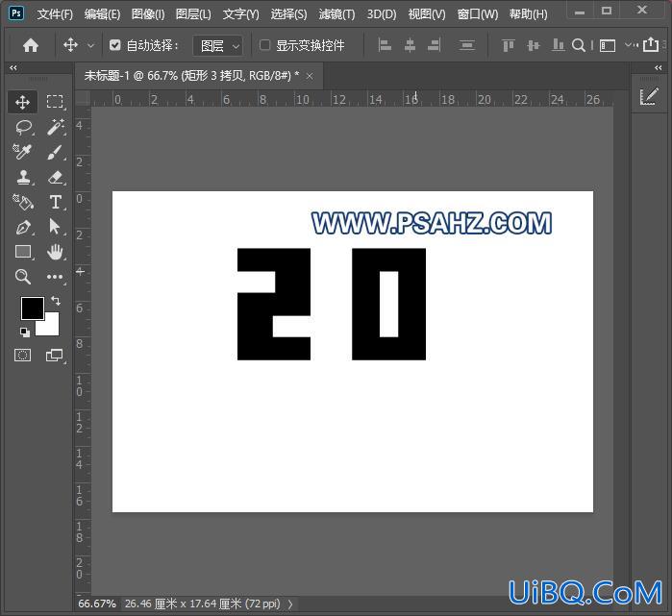Click the ruler origin corner box
The image size is (672, 616).
click(x=83, y=99)
